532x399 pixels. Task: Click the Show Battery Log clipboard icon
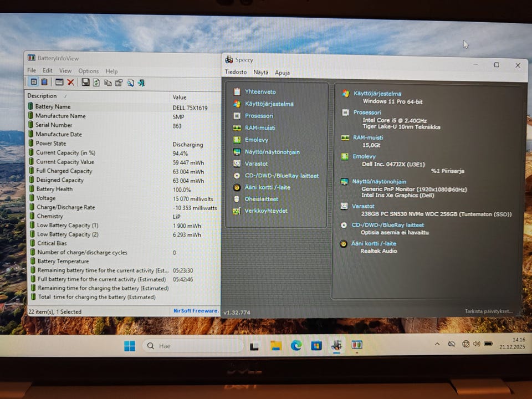pyautogui.click(x=44, y=82)
